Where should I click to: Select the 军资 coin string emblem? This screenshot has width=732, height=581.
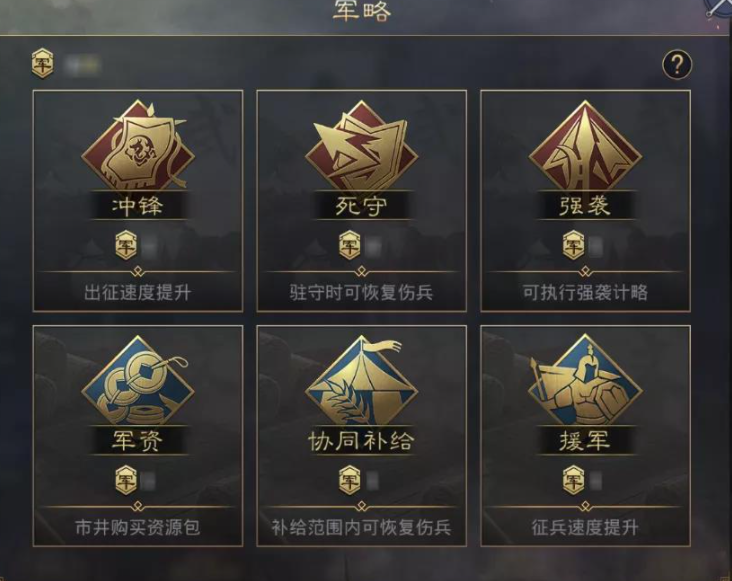[138, 380]
